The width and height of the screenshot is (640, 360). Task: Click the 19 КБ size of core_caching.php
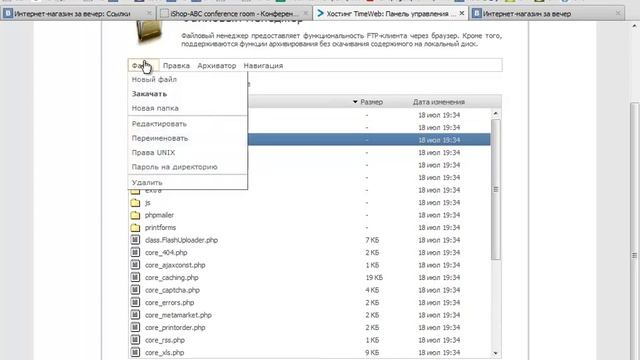coord(374,278)
